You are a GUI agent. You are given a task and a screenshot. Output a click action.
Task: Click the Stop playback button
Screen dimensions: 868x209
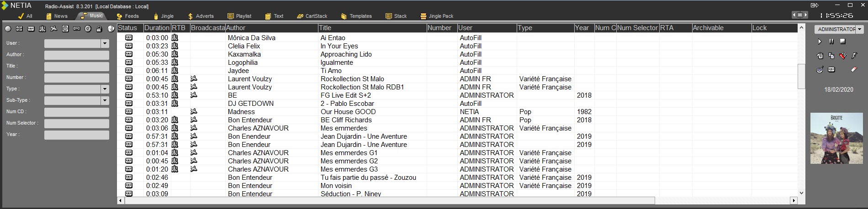point(843,42)
